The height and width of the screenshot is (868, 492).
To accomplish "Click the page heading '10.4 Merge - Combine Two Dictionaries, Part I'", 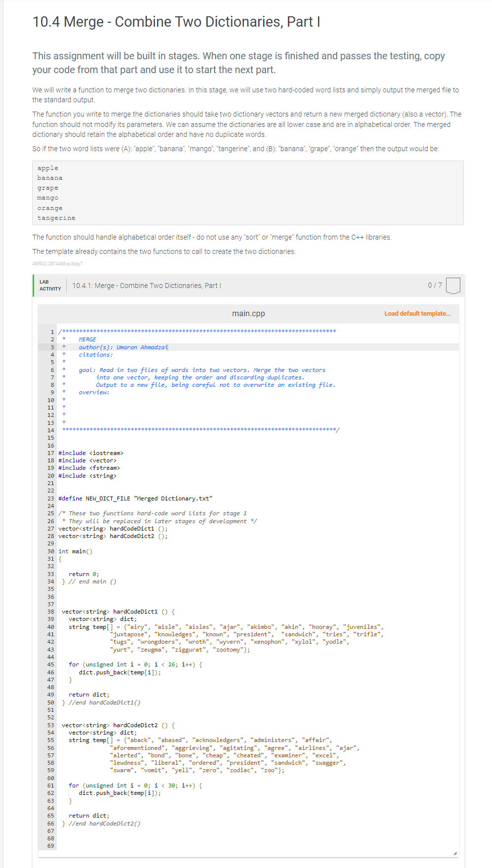I will 177,22.
